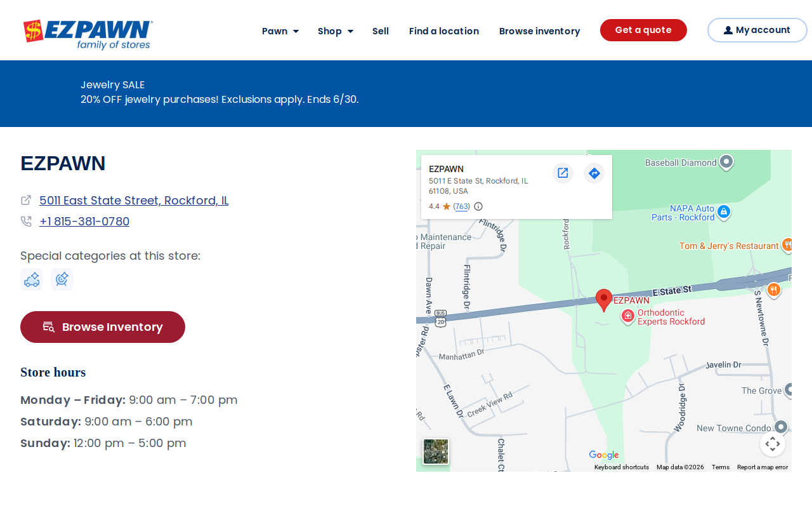Click the Get a quote button
The width and height of the screenshot is (812, 508).
[643, 30]
